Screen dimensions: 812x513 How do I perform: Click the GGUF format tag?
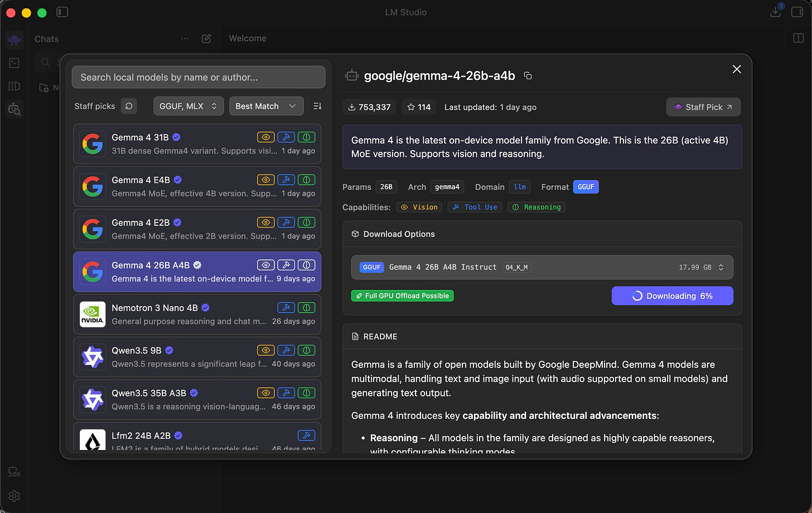(x=586, y=187)
